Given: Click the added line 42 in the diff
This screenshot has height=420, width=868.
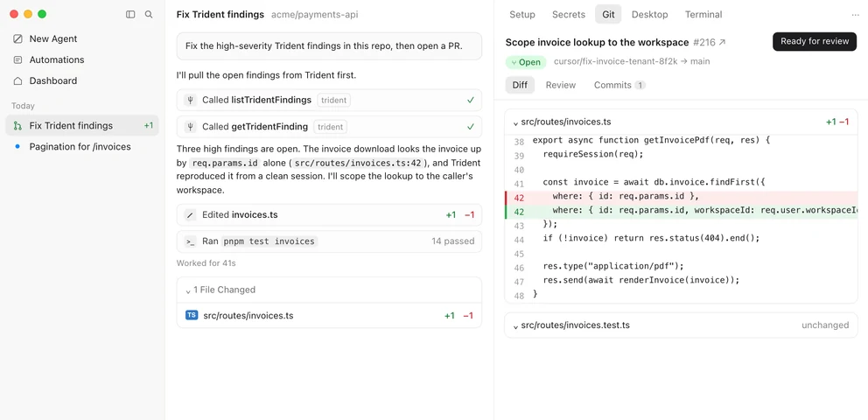Looking at the screenshot, I should [682, 212].
